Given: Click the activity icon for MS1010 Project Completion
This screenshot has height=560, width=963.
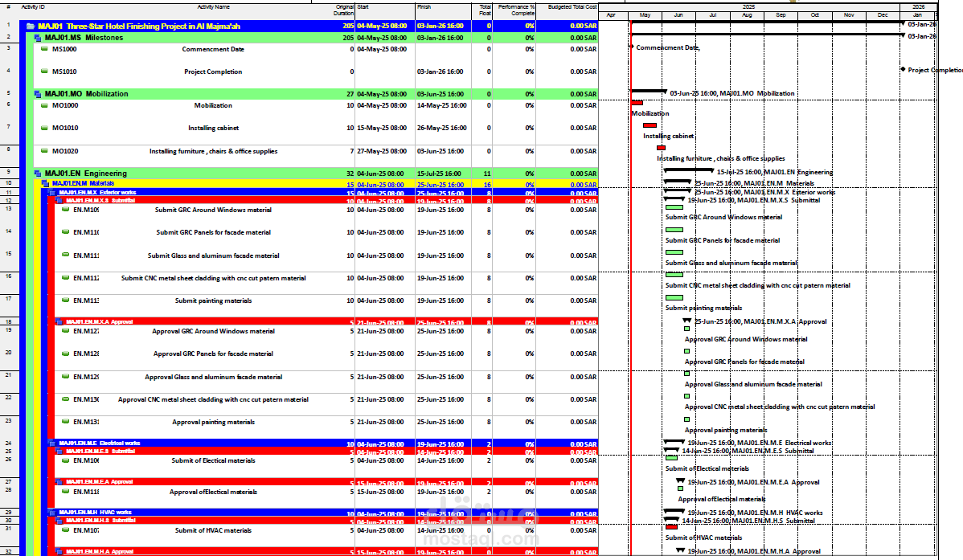Looking at the screenshot, I should point(44,72).
